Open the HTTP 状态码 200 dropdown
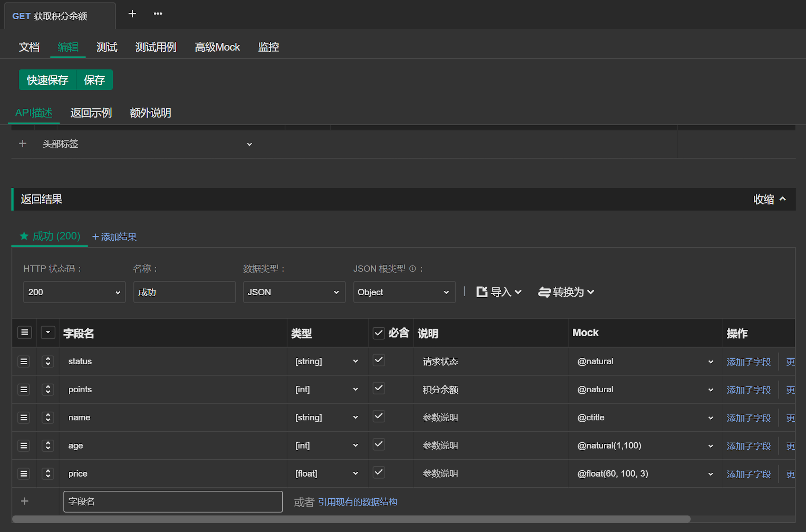 [74, 292]
